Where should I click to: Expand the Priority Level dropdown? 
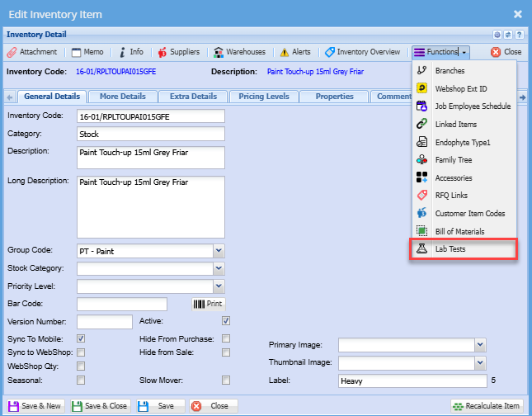(x=219, y=286)
